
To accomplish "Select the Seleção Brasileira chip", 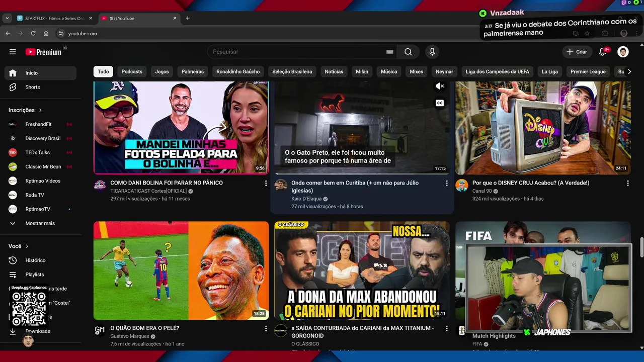I will click(x=292, y=71).
